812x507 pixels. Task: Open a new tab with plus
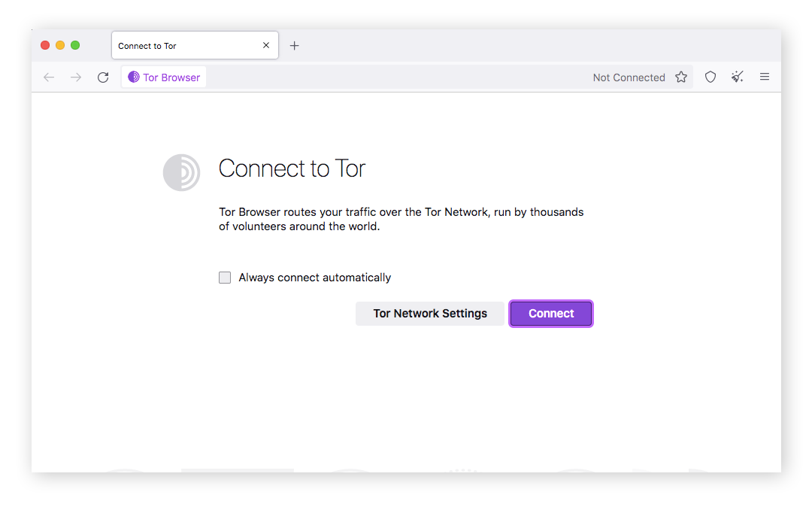(295, 46)
